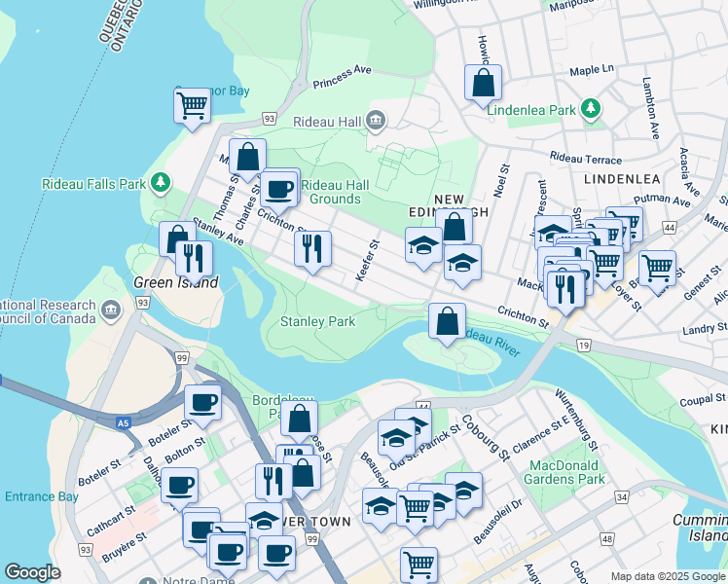This screenshot has height=584, width=728.
Task: Click the MacDonald Gardens Park label
Action: [564, 472]
